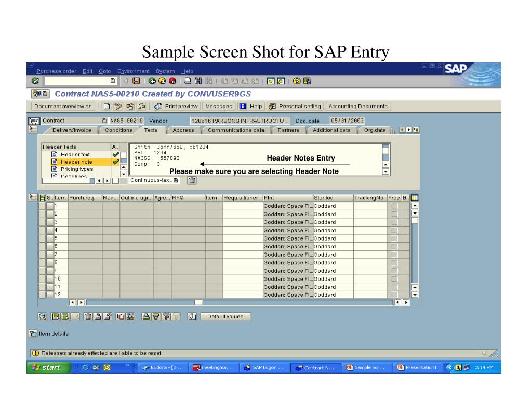Viewport: 532px width, 399px height.
Task: Click the Personal setting button
Action: coord(295,106)
